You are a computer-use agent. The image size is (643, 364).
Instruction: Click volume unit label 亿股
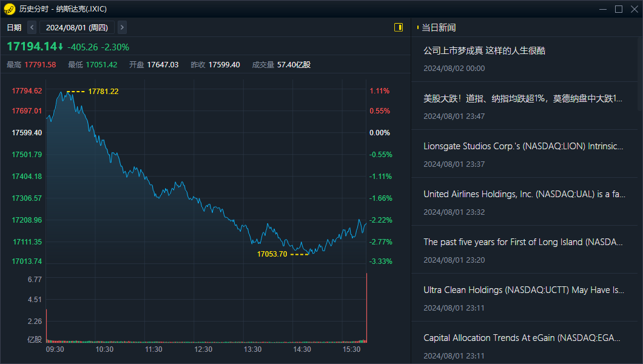(x=35, y=339)
